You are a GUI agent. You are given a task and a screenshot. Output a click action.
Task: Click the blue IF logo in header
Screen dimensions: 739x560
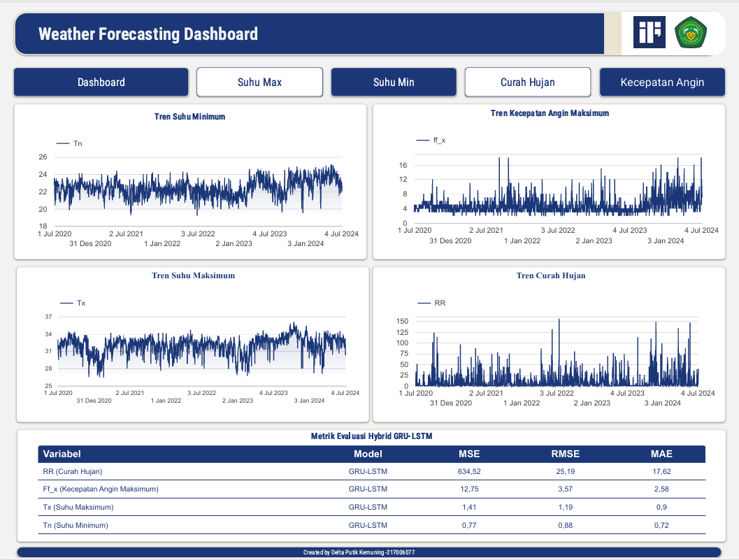click(649, 32)
